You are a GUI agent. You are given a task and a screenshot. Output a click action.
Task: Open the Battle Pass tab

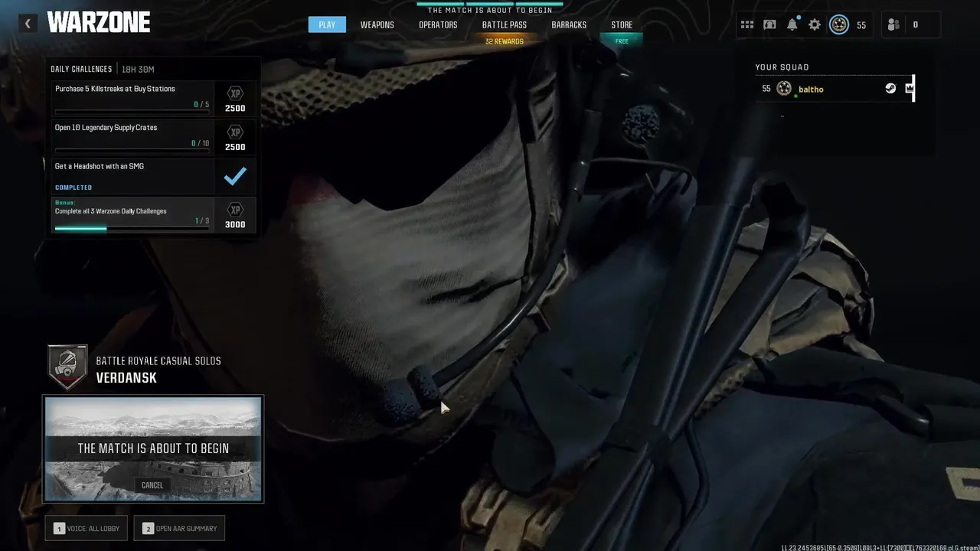click(x=505, y=24)
